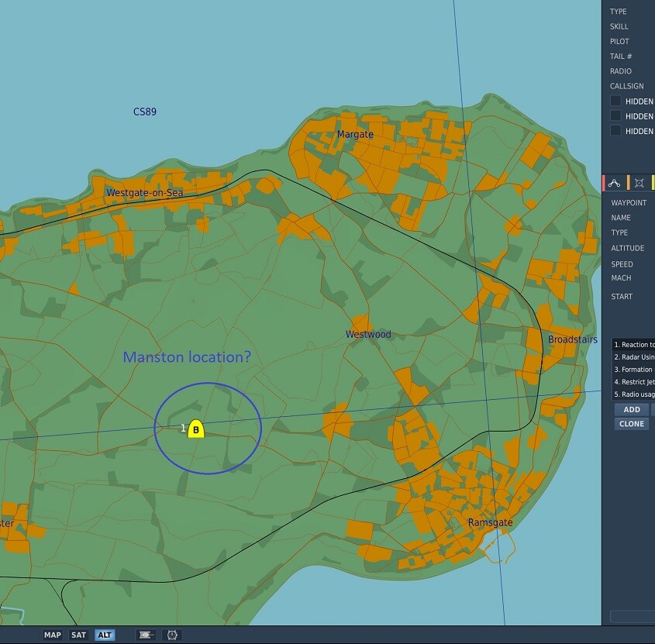Enable the third HIDDEN checkbox
Image resolution: width=655 pixels, height=644 pixels.
click(615, 130)
